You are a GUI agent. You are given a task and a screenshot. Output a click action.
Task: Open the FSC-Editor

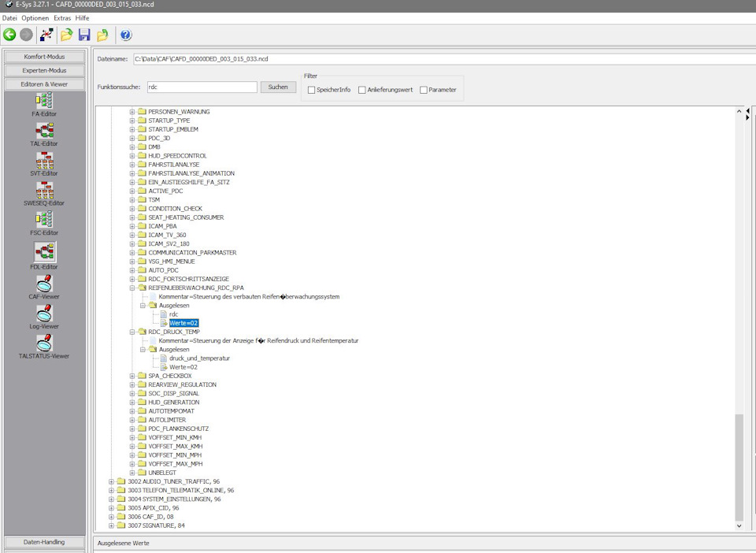[x=44, y=224]
